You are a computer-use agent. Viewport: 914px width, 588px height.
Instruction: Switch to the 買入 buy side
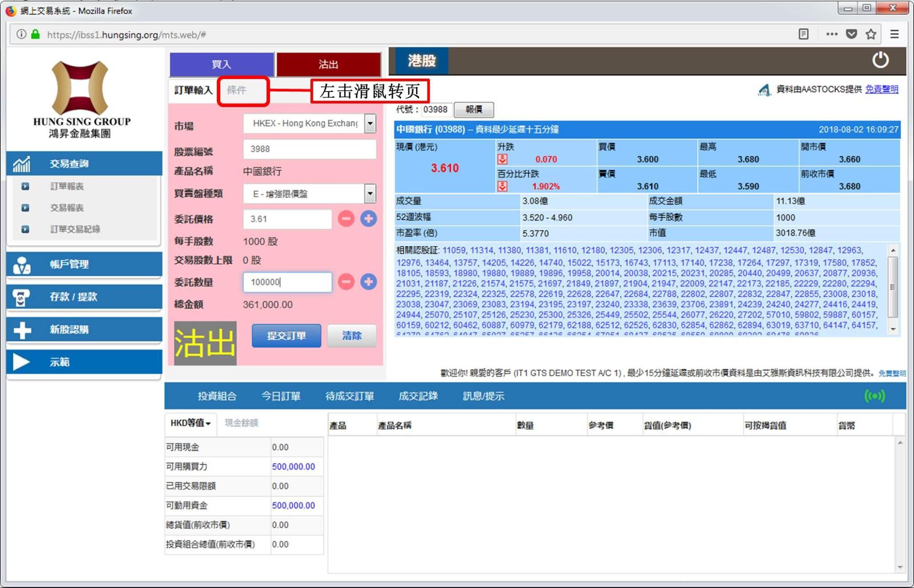[x=221, y=64]
